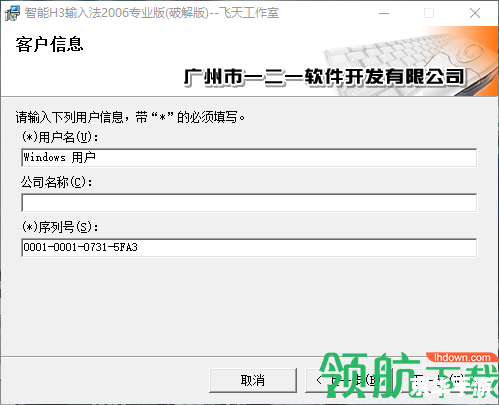Click the Back (上一步) button
Image resolution: width=499 pixels, height=405 pixels.
[x=348, y=380]
